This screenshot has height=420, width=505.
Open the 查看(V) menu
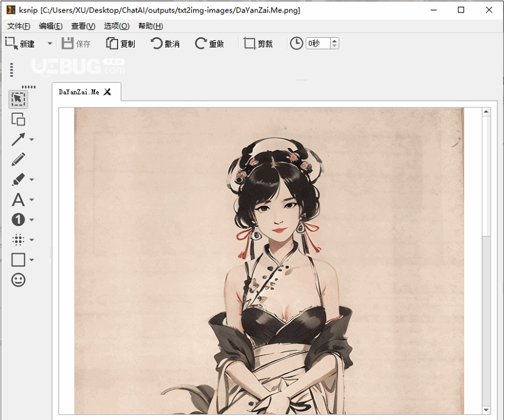pyautogui.click(x=83, y=26)
